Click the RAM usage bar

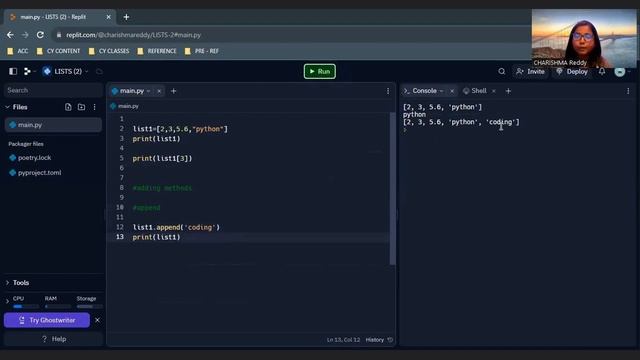pyautogui.click(x=57, y=306)
